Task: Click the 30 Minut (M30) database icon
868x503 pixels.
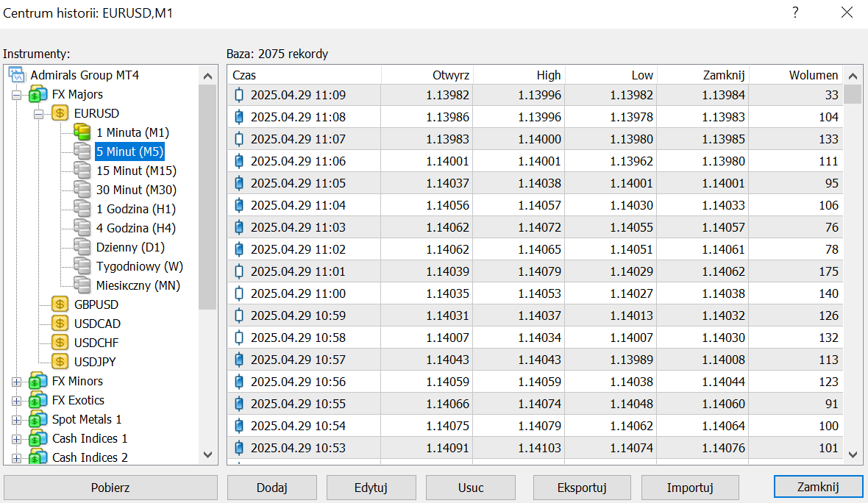Action: (82, 190)
